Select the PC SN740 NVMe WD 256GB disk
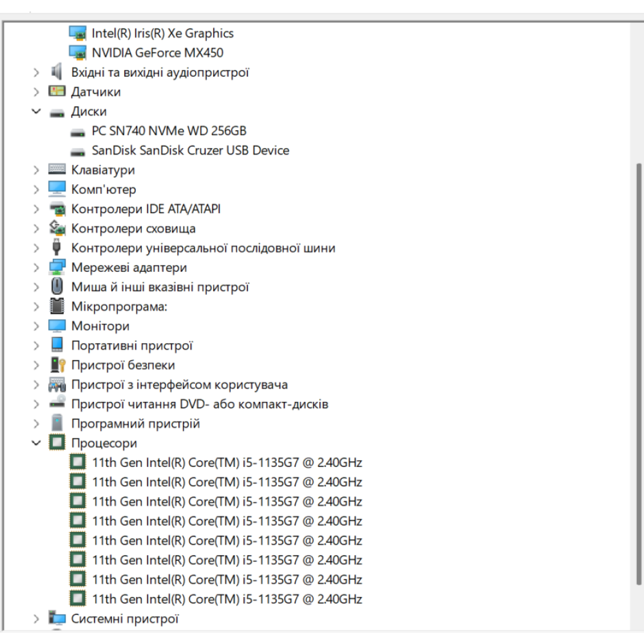This screenshot has height=644, width=644. 169,131
